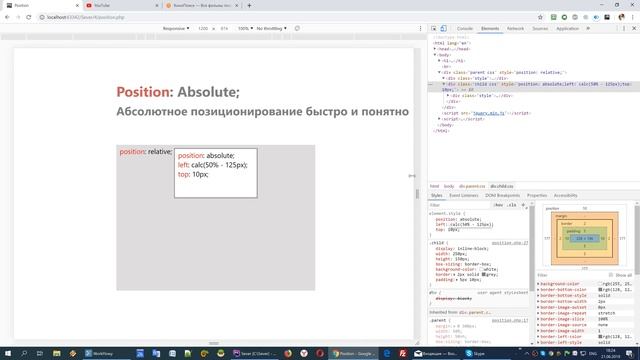Close the DevTools panel with the X
This screenshot has height=360, width=640.
(634, 29)
